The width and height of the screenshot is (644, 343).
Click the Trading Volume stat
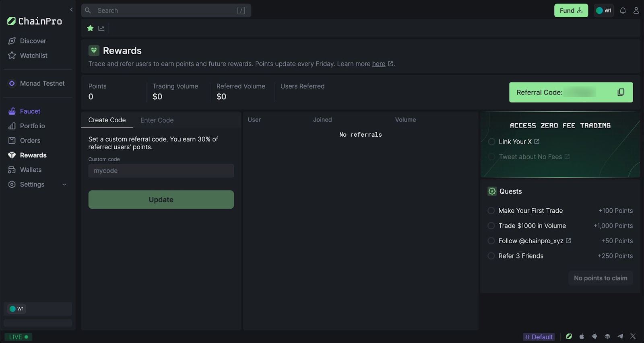(175, 92)
